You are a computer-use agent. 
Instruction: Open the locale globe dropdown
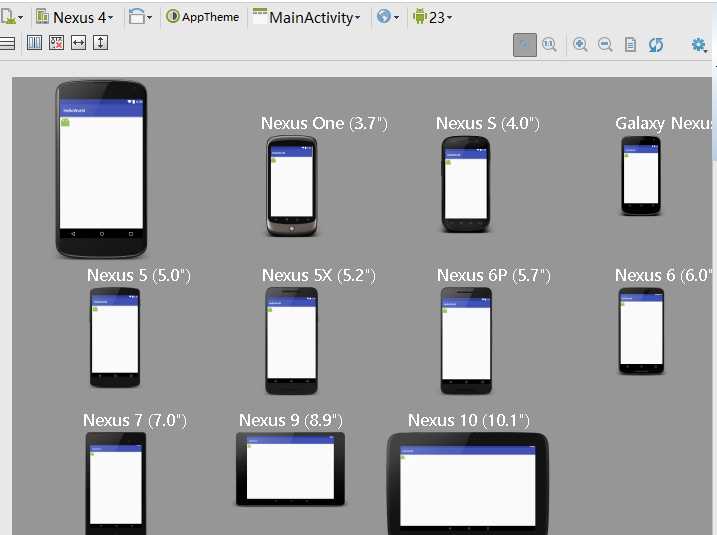pos(388,17)
